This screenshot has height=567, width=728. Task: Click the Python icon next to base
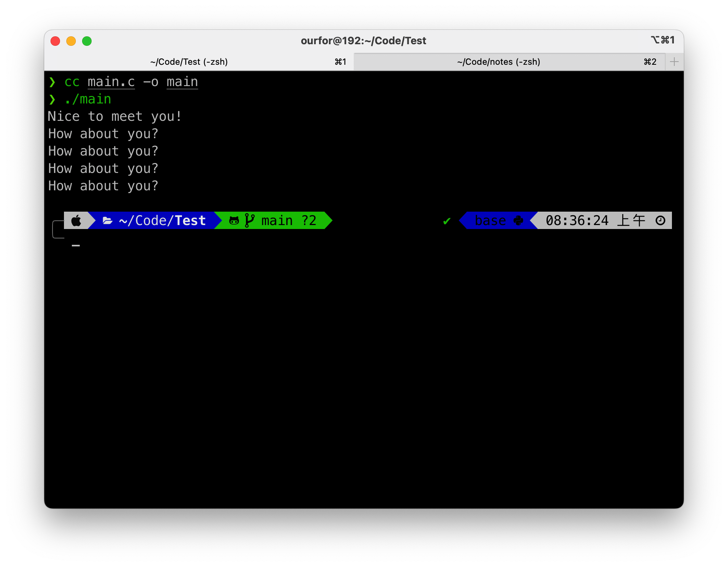pos(518,221)
